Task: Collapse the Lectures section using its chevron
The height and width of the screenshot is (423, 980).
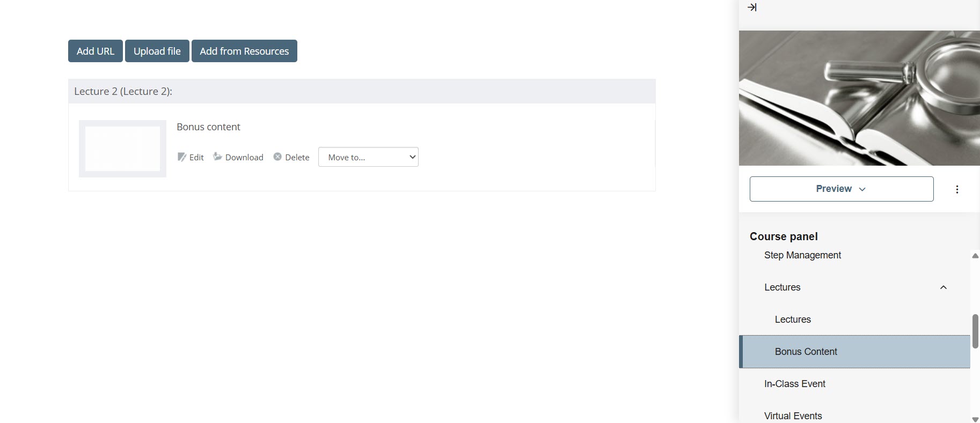Action: coord(943,287)
